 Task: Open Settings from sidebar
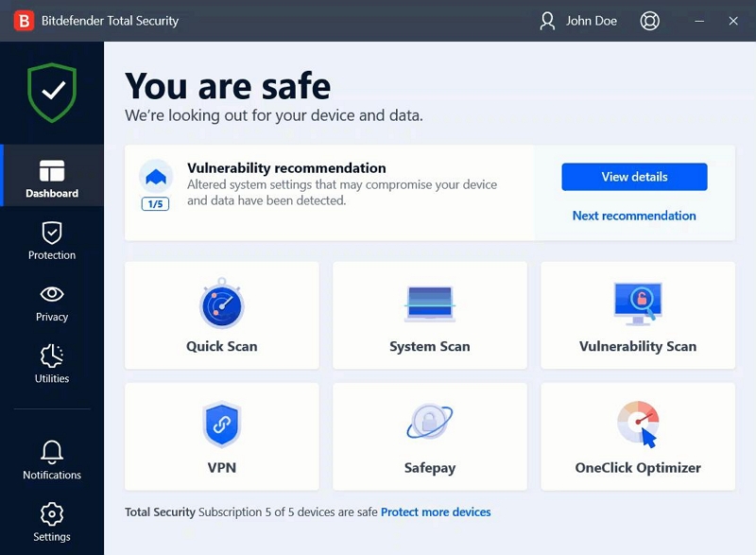tap(52, 523)
